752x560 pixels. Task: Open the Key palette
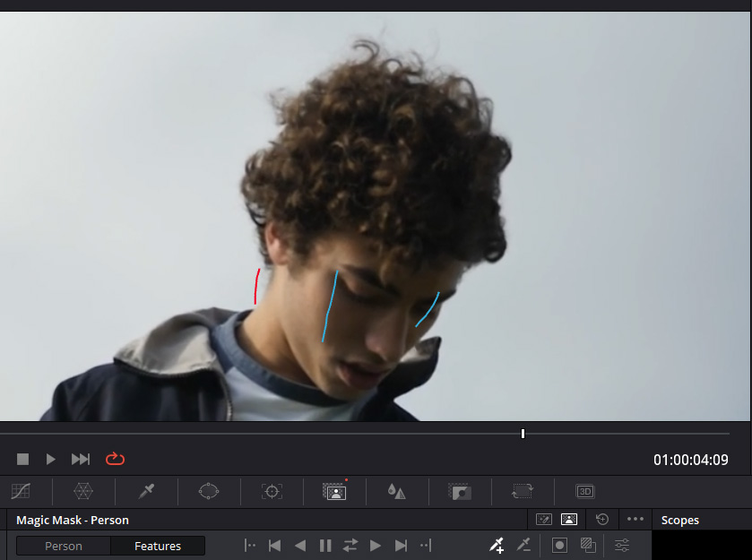click(x=460, y=491)
